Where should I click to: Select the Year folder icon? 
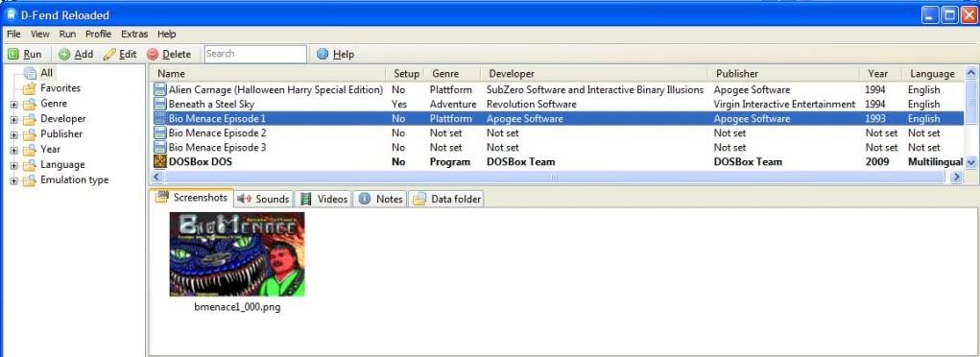[x=30, y=150]
